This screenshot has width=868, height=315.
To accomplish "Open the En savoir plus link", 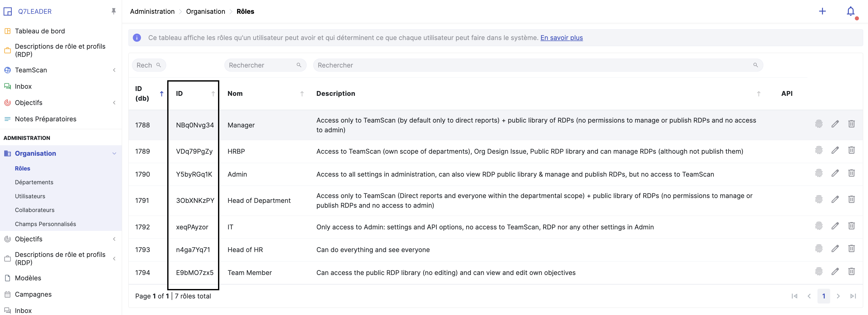I will [x=561, y=38].
